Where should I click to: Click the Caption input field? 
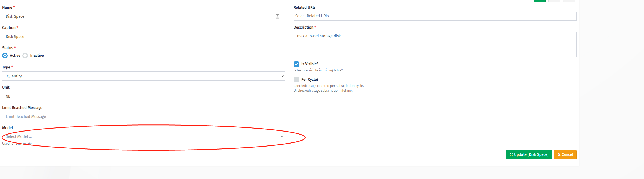coord(144,37)
